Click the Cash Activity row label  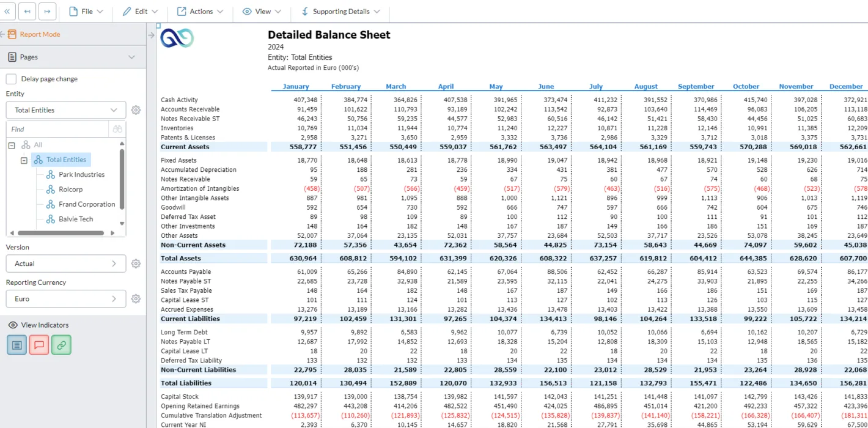click(179, 100)
